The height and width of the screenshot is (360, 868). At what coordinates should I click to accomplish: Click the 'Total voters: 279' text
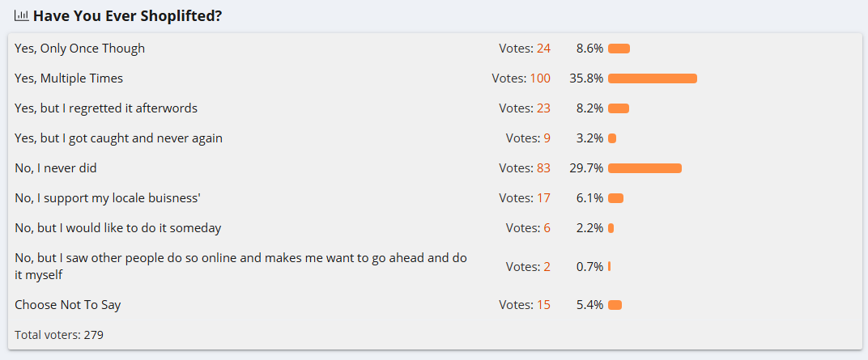coord(59,334)
